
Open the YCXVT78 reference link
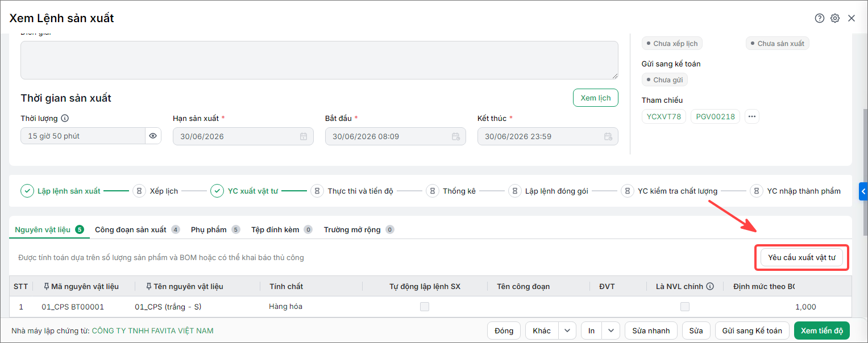(664, 116)
